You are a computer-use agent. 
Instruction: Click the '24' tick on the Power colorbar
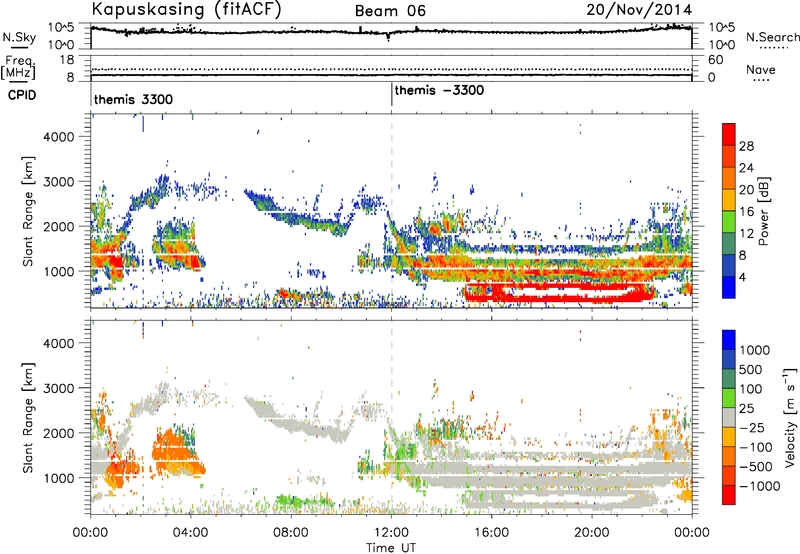[x=746, y=168]
